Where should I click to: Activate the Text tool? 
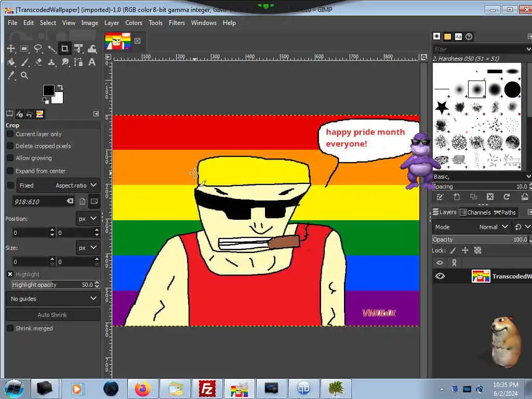coord(92,62)
